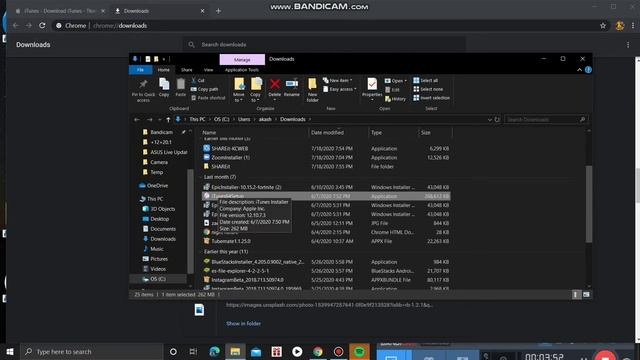Switch to large icons view in status bar
Image resolution: width=640 pixels, height=360 pixels.
click(586, 294)
